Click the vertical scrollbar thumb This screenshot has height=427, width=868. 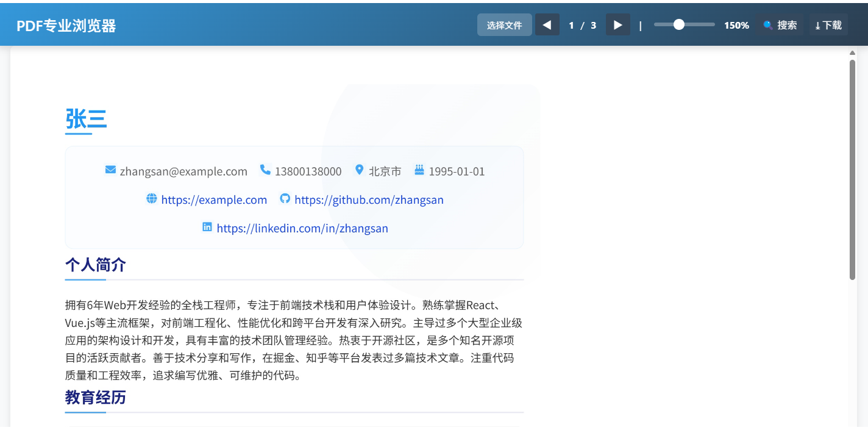(x=852, y=170)
